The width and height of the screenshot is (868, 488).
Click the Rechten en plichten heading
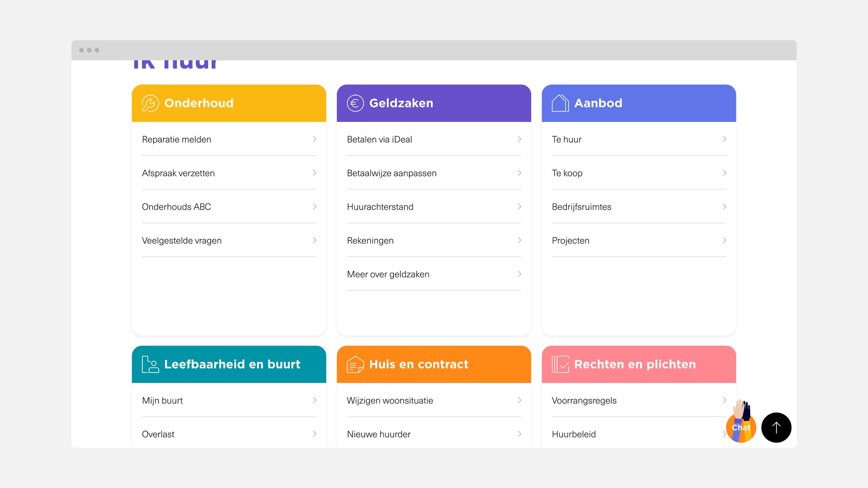(635, 364)
